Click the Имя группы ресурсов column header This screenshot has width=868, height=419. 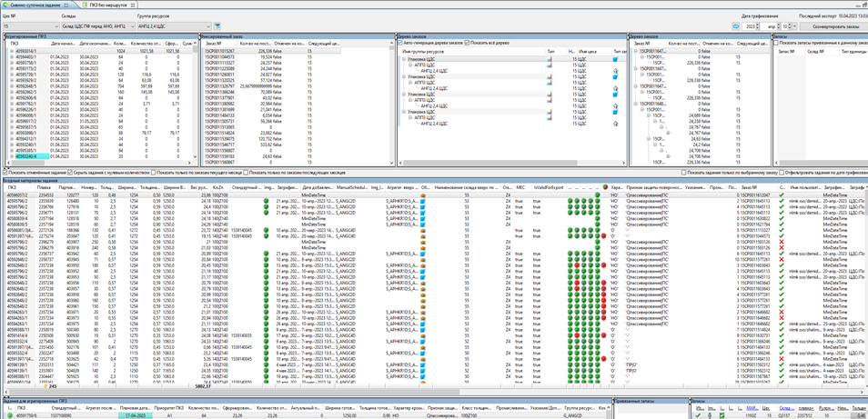471,51
